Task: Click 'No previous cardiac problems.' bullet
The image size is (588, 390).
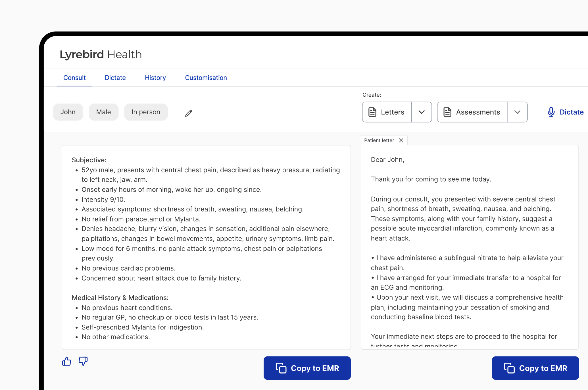Action: (x=128, y=268)
